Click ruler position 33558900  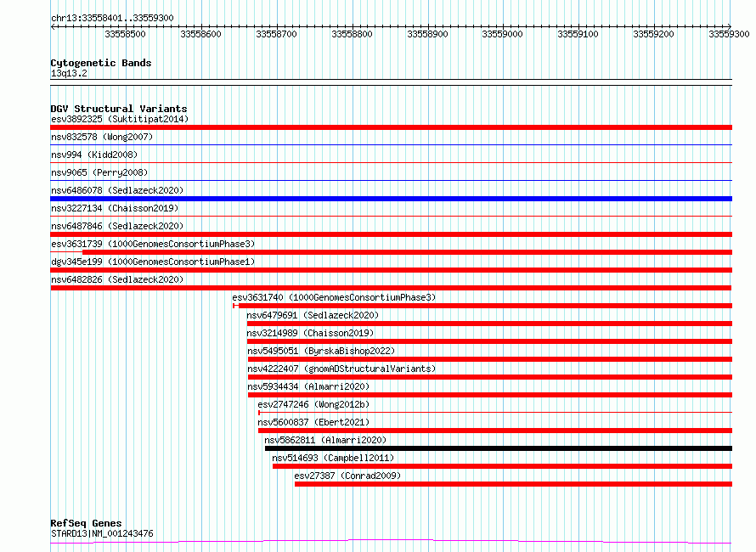(x=427, y=34)
